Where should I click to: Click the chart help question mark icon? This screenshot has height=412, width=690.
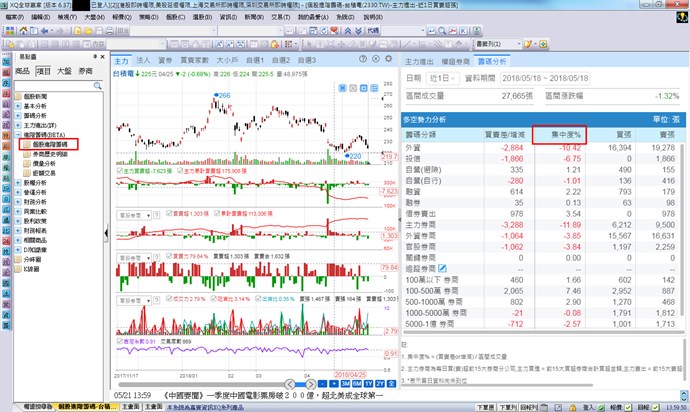[x=363, y=59]
